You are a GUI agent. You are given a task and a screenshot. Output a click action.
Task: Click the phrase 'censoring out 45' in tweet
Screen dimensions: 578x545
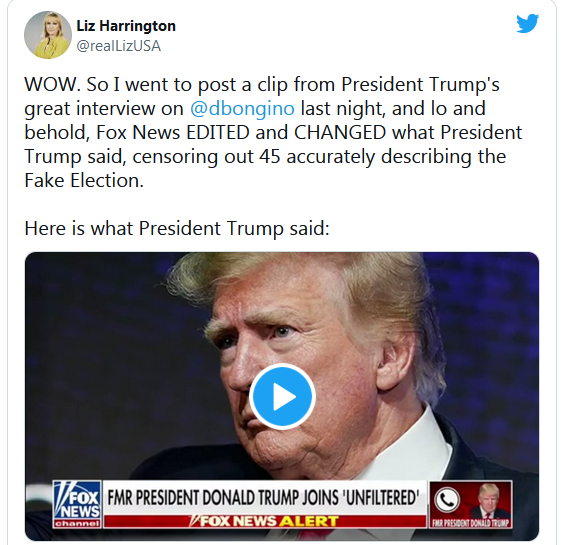206,156
